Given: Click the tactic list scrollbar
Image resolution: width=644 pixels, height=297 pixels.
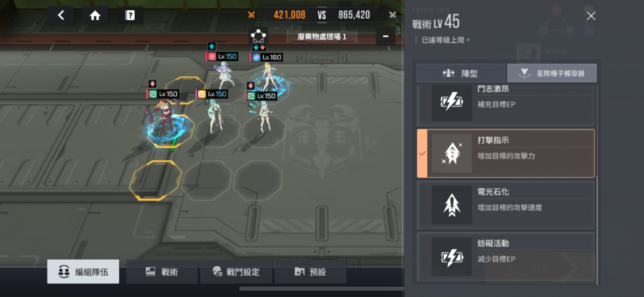Looking at the screenshot, I should point(597,230).
